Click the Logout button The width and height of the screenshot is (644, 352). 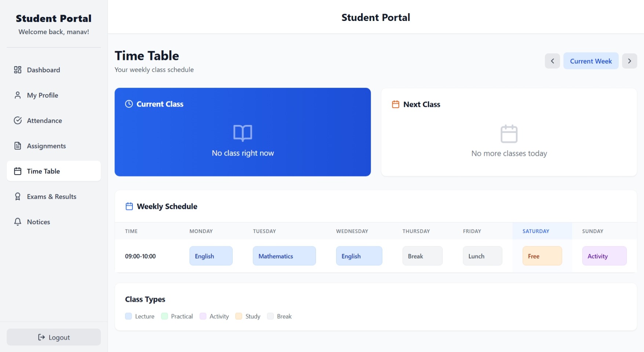[54, 337]
